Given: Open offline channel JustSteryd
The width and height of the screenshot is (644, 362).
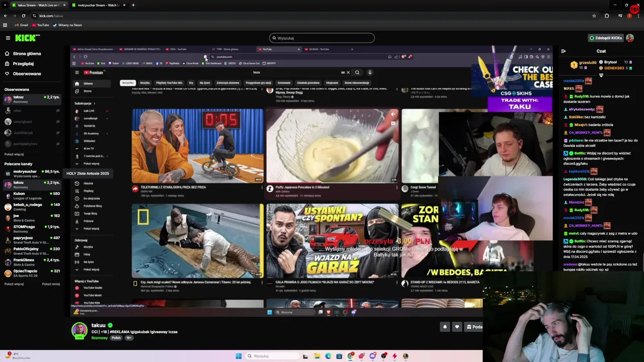Looking at the screenshot, I should pos(32,133).
